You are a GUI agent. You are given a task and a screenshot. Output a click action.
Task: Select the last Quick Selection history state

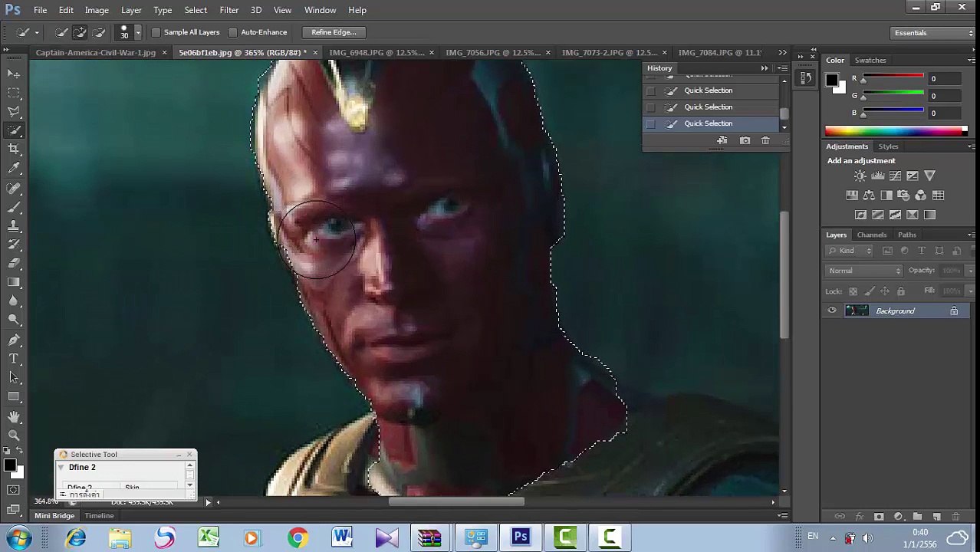pos(709,123)
